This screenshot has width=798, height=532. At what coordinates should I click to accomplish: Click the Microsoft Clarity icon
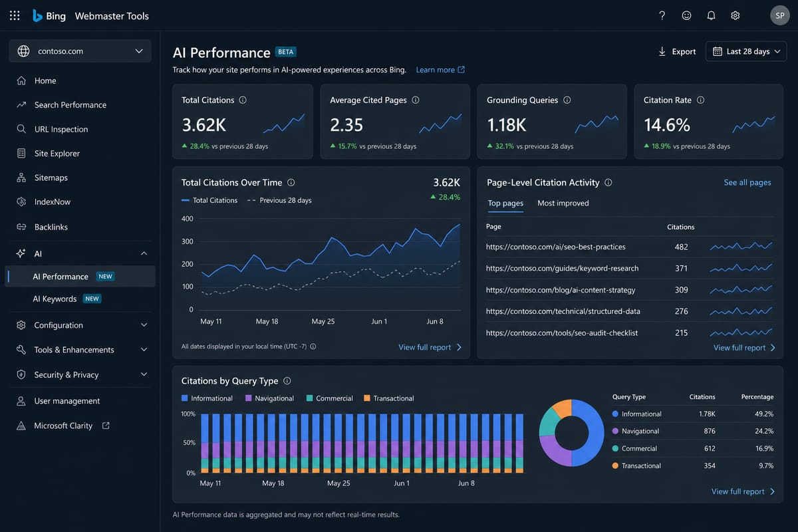[x=21, y=426]
